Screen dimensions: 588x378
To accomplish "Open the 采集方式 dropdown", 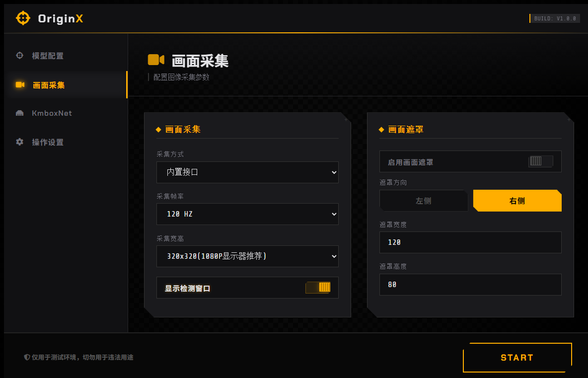I will [247, 172].
